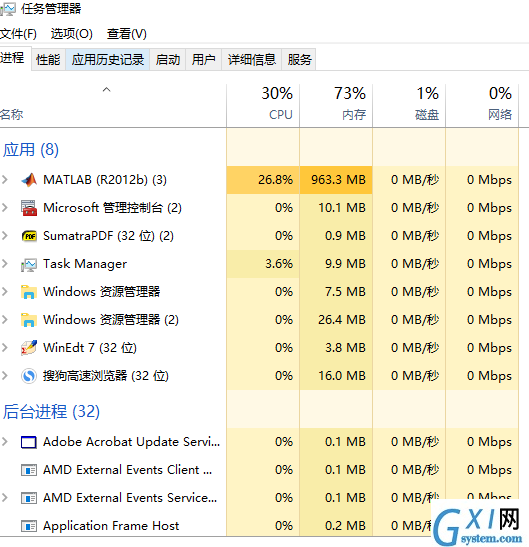Viewport: 529px width, 547px height.
Task: Sort by the 磁盘 column header
Action: point(409,106)
